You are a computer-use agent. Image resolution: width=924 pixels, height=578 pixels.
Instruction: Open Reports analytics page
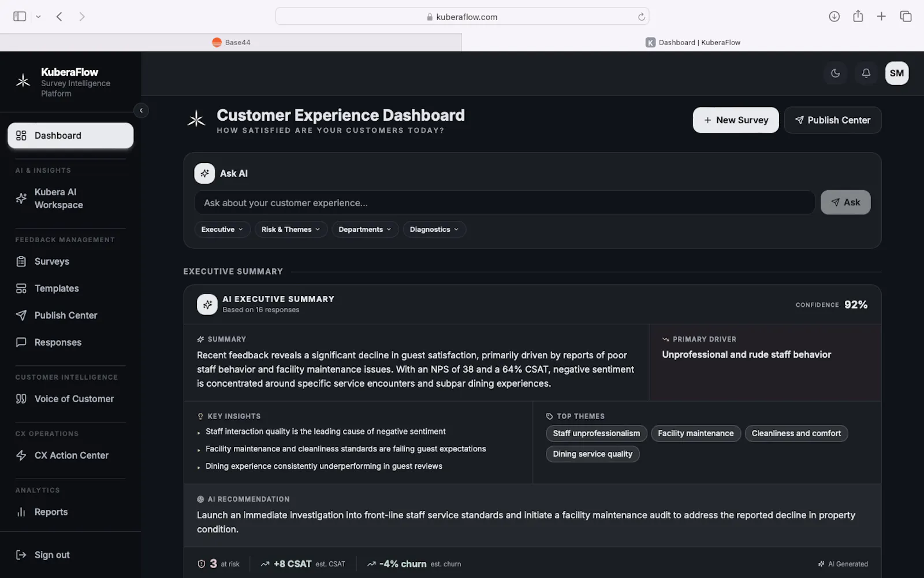tap(70, 512)
